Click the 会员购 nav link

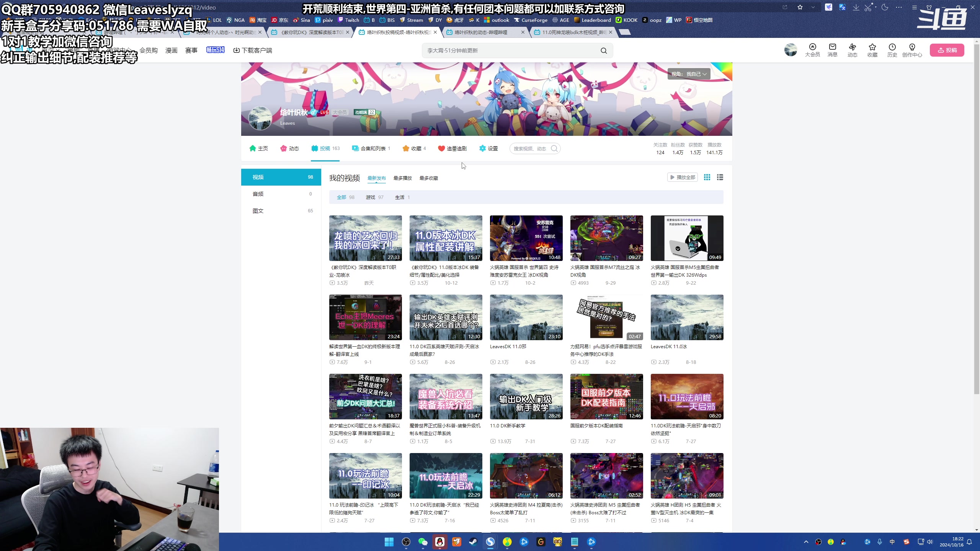pyautogui.click(x=149, y=51)
